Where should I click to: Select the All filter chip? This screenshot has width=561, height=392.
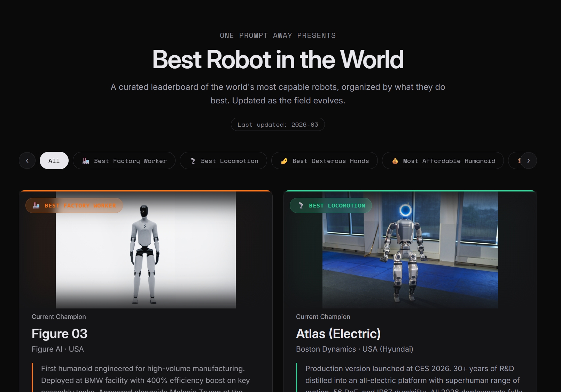(54, 160)
